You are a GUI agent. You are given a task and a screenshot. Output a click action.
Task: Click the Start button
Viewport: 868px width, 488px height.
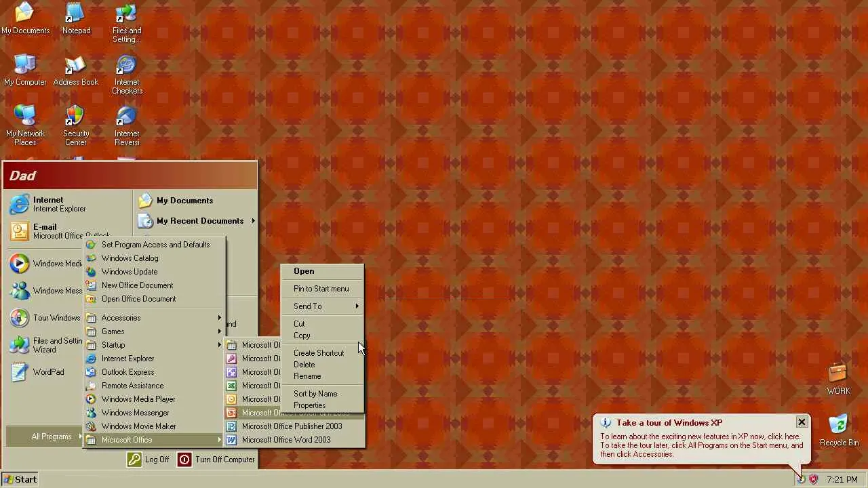tap(20, 479)
